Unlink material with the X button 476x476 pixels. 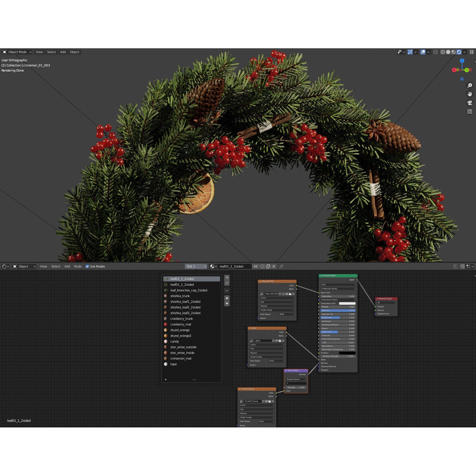pos(274,266)
